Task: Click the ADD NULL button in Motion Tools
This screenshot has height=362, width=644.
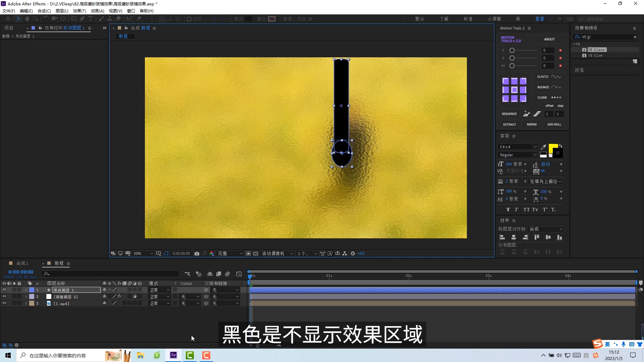Action: (554, 124)
